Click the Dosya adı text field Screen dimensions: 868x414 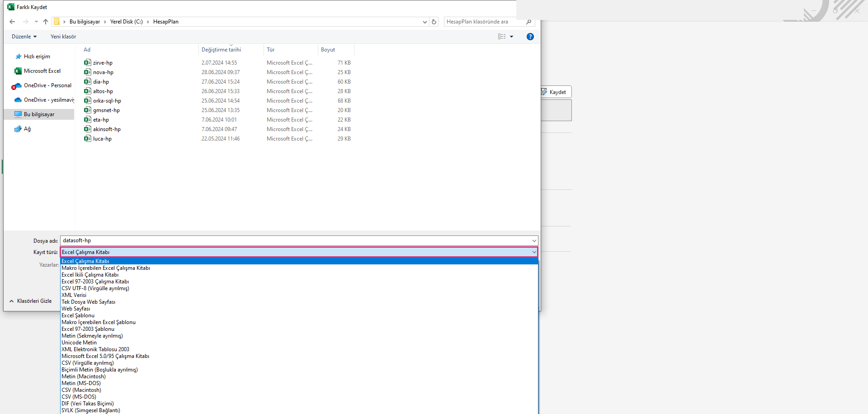click(294, 241)
